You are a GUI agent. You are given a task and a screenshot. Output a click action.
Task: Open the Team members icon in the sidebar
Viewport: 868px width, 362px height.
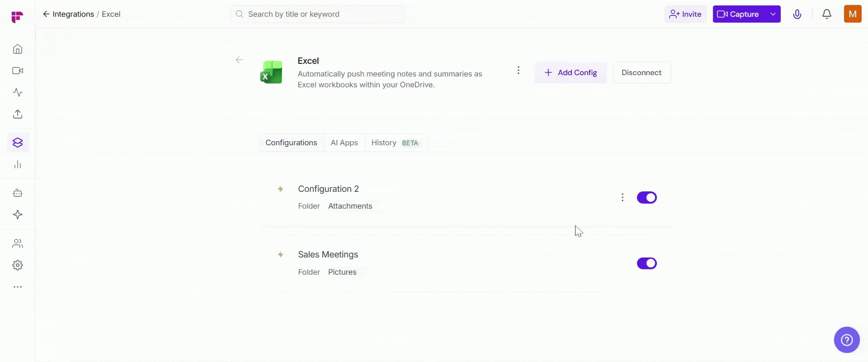[x=17, y=243]
